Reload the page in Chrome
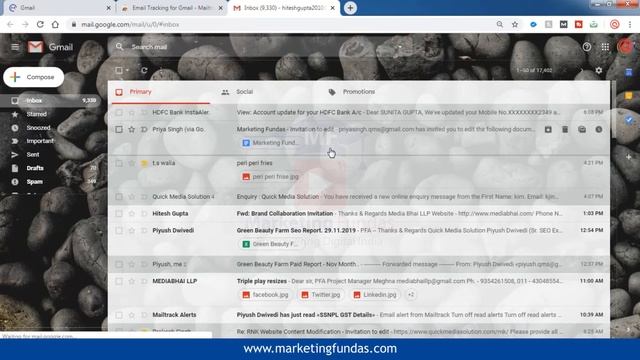Screen dimensions: 640x360 tap(40, 24)
